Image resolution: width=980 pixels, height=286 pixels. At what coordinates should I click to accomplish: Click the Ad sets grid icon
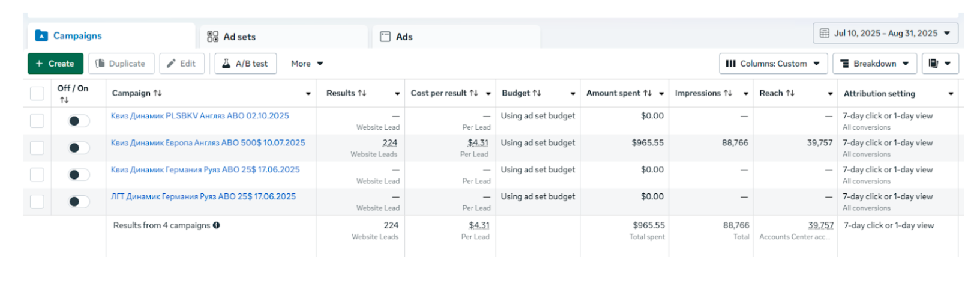[x=212, y=37]
